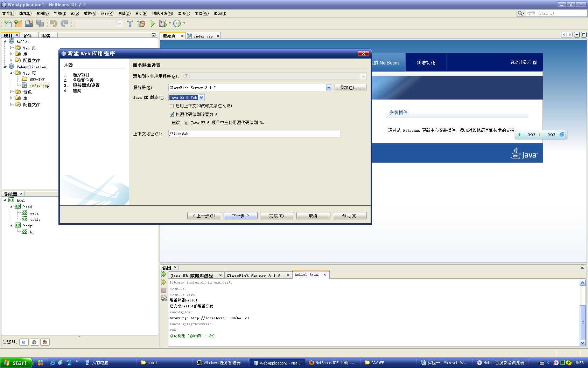Click the Undo toolbar icon
Viewport: 588px width, 368px height.
pos(54,23)
